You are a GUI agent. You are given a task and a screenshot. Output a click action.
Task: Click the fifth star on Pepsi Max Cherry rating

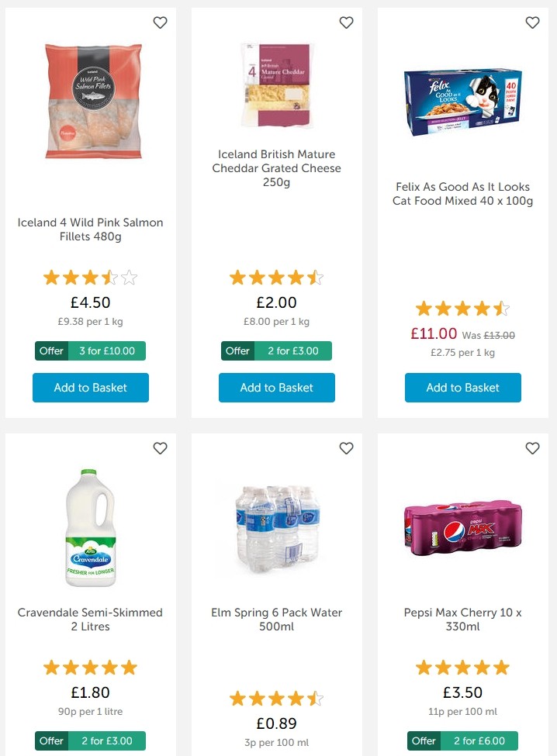click(x=502, y=666)
